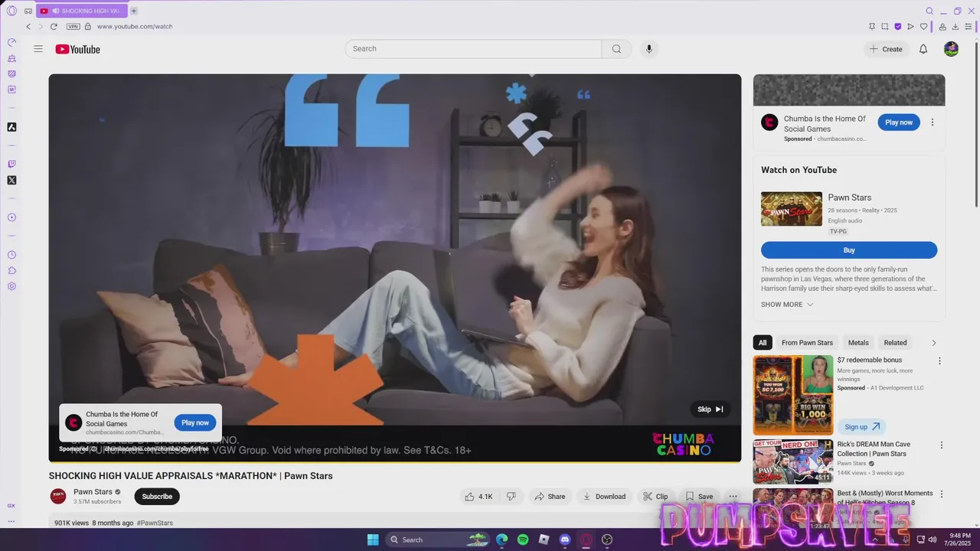The image size is (980, 551).
Task: Toggle the VPN badge in address bar
Action: 73,26
